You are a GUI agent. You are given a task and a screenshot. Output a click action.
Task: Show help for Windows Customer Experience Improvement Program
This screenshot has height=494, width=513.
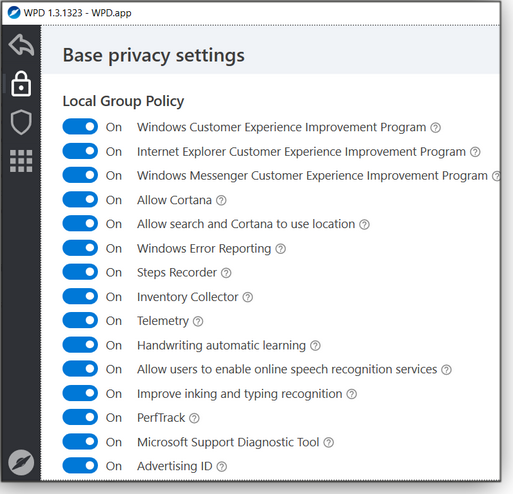pos(435,128)
